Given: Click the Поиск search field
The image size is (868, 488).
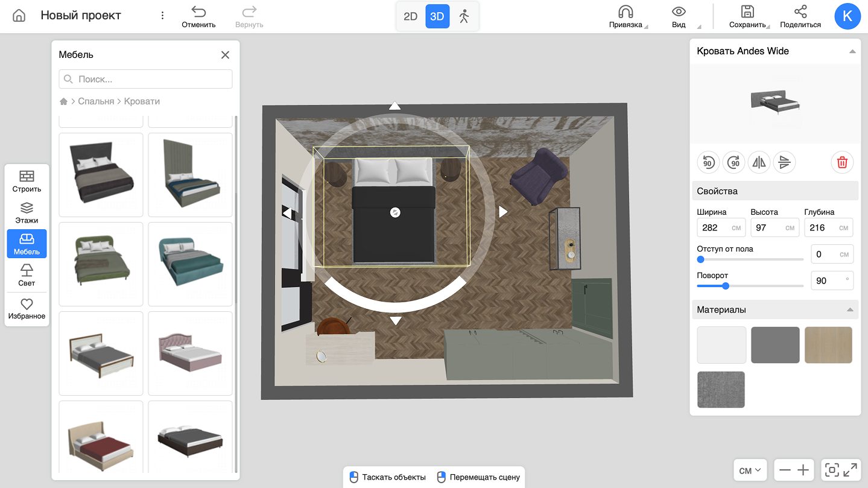Looking at the screenshot, I should click(145, 79).
